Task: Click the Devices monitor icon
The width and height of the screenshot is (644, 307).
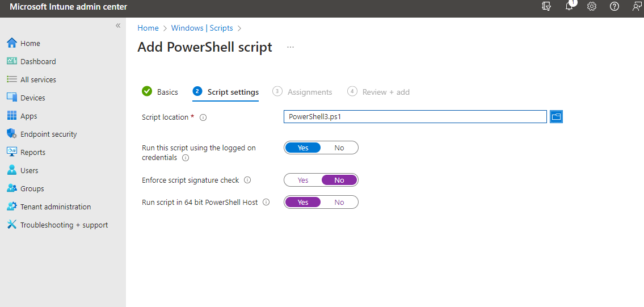Action: point(12,98)
